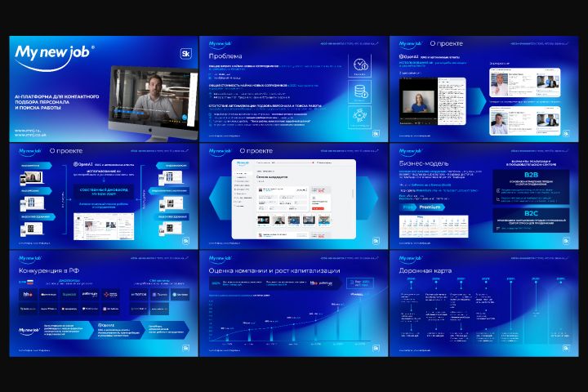Click the clock icon on the Проблема slide
Screen dimensions: 588x392
(359, 65)
